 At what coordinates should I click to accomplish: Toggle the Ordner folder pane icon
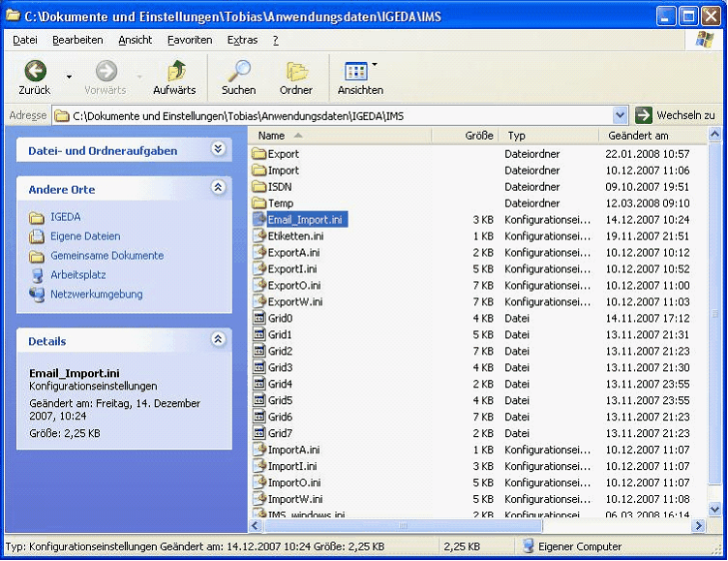coord(296,72)
